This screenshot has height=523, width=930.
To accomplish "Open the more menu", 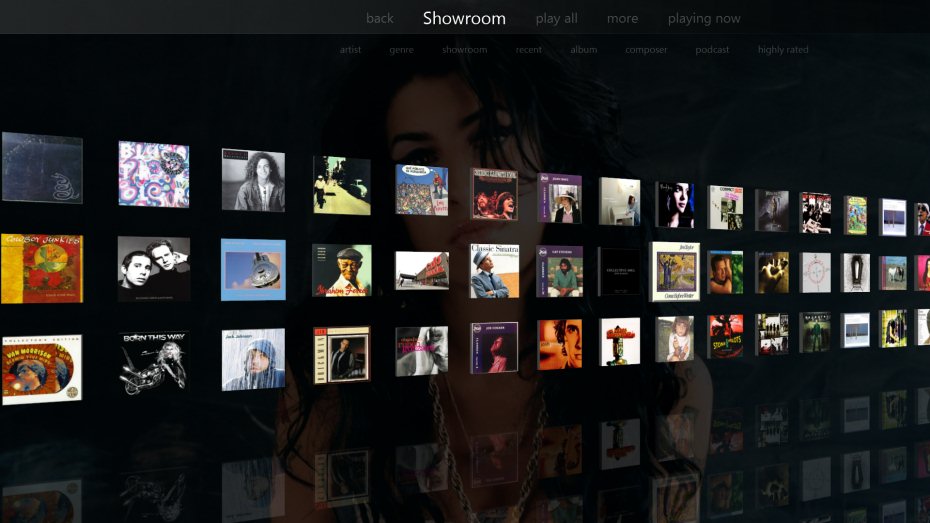I will tap(622, 18).
